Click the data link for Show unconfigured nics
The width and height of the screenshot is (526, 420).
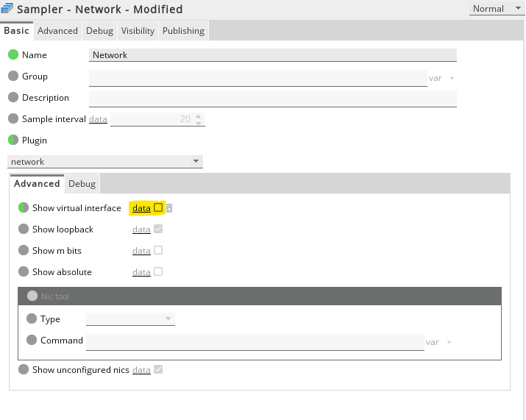coord(141,370)
